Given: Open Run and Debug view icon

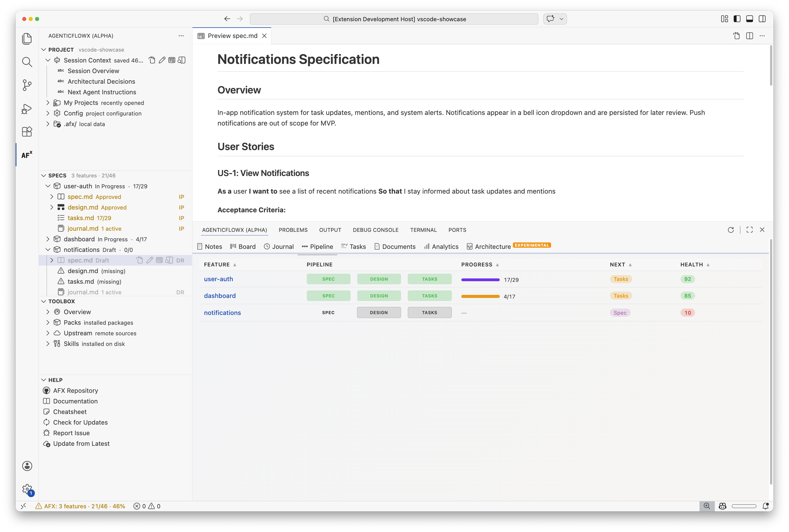Looking at the screenshot, I should 27,109.
